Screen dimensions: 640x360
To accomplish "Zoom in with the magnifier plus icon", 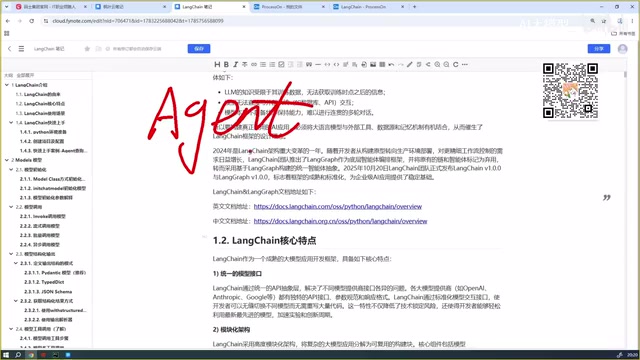I will (x=437, y=64).
